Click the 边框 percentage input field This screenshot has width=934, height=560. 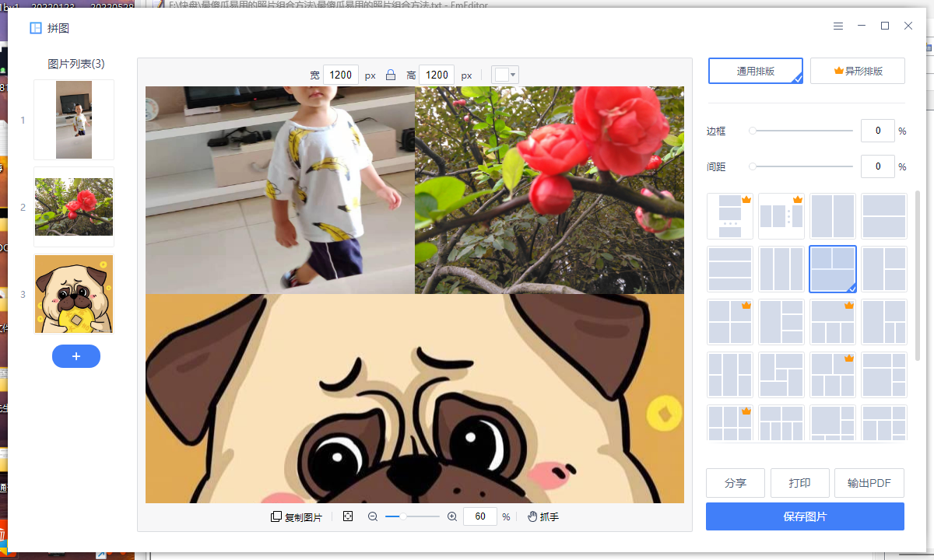tap(878, 131)
